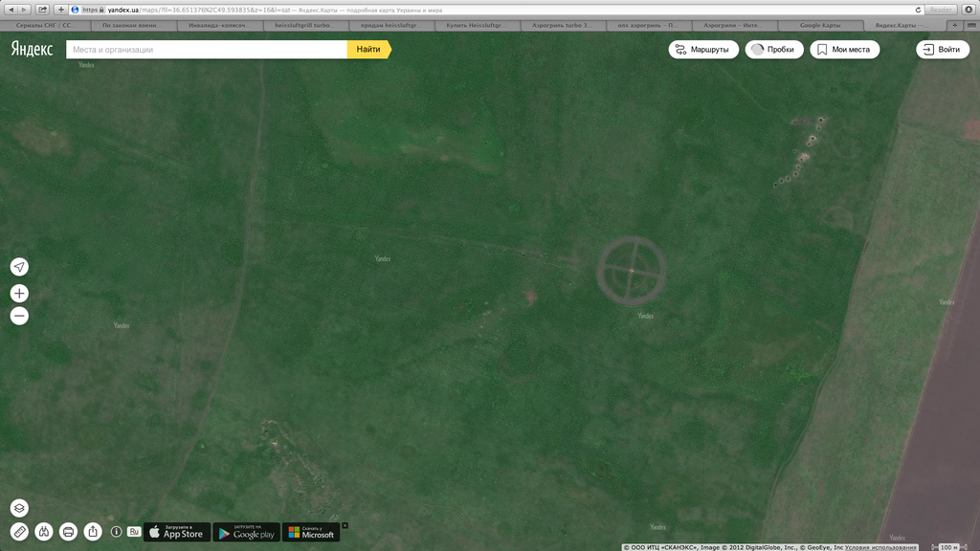Zoom in with the plus button
The height and width of the screenshot is (551, 980).
(19, 293)
